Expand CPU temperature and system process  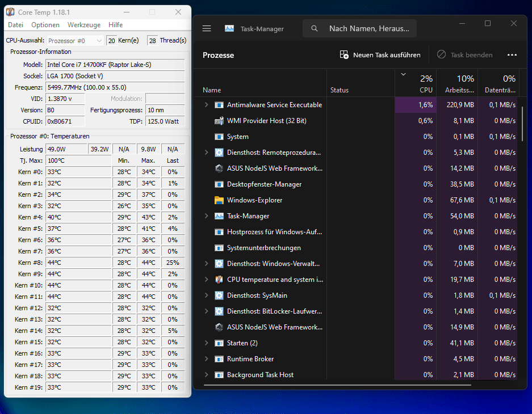pyautogui.click(x=206, y=280)
